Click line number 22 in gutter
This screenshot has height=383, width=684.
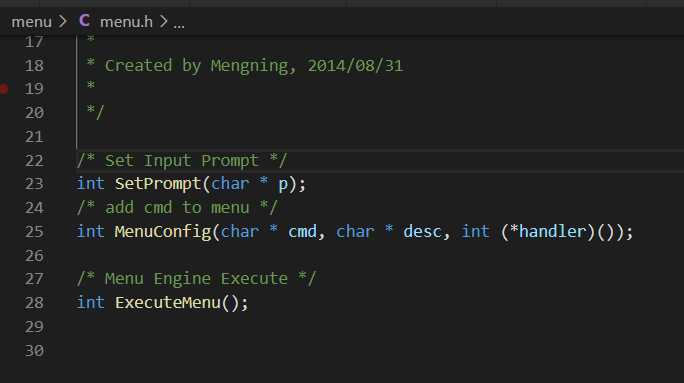coord(34,161)
